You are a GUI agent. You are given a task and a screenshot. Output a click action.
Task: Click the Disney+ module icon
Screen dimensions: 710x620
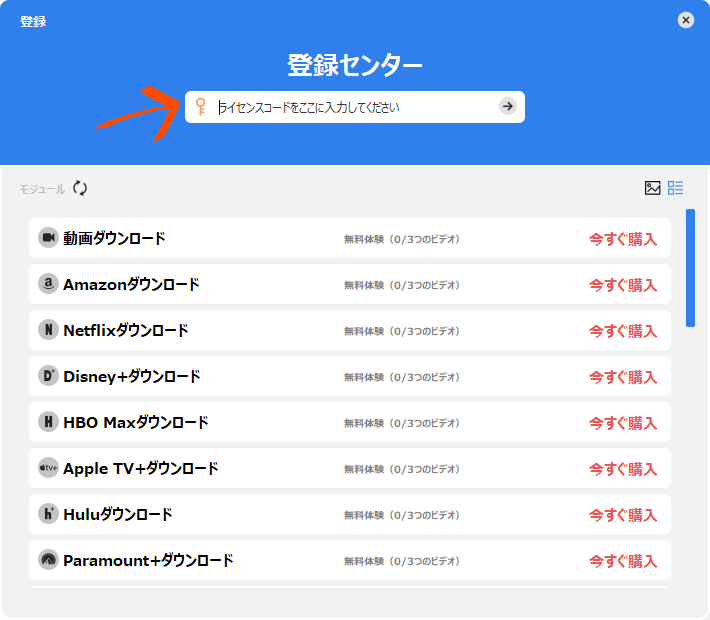tap(48, 376)
